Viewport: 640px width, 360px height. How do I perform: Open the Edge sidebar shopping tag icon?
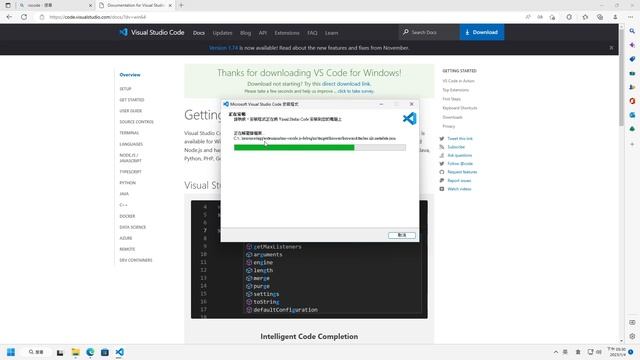pos(632,59)
